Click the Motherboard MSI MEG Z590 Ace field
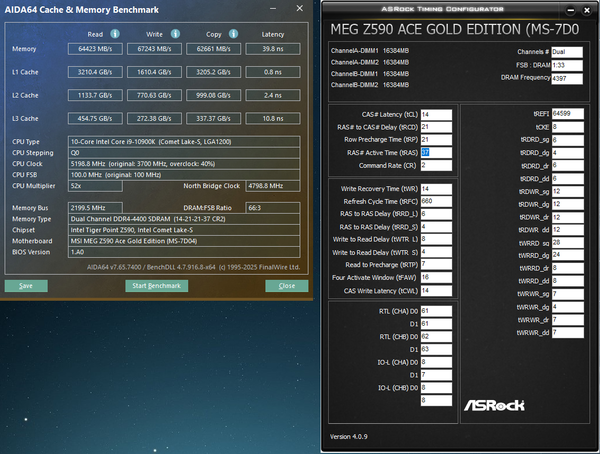 [x=184, y=241]
